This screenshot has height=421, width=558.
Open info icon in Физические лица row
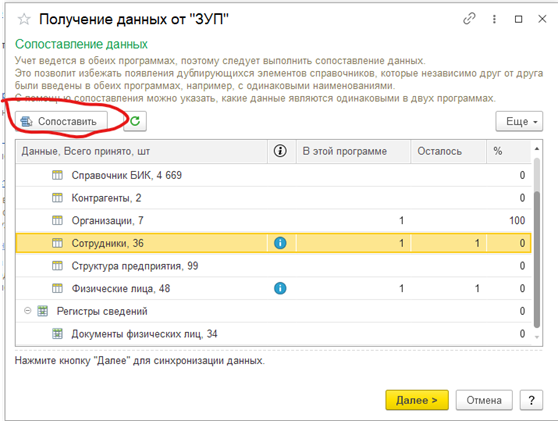click(280, 288)
